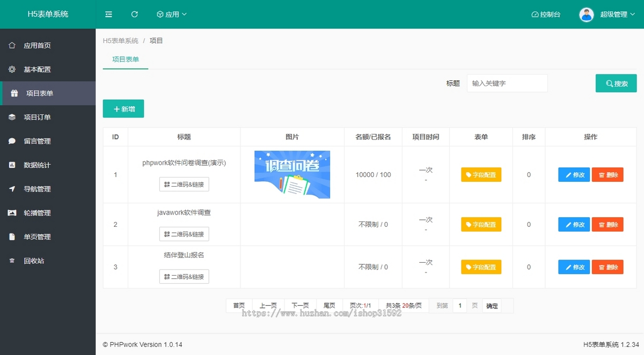The height and width of the screenshot is (355, 644).
Task: Switch to the 项目表单 tab
Action: pos(126,60)
